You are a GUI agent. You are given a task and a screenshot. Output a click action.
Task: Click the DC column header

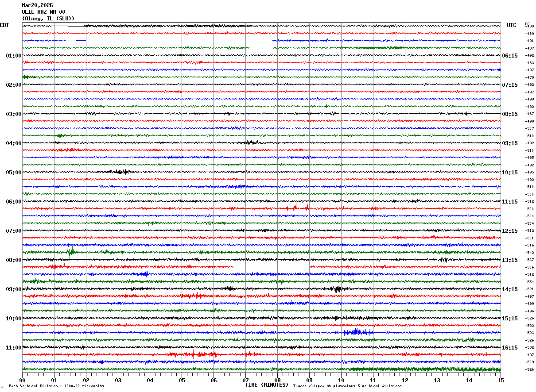[x=527, y=24]
